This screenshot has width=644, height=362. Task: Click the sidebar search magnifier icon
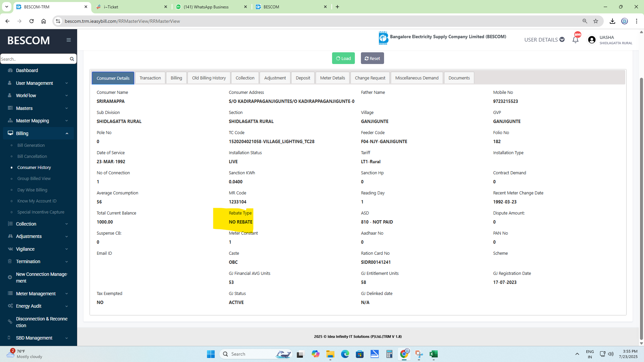[72, 59]
